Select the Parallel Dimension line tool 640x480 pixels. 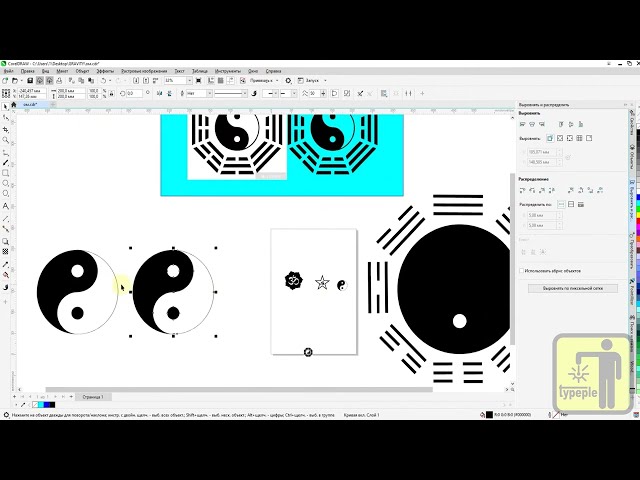coord(5,219)
